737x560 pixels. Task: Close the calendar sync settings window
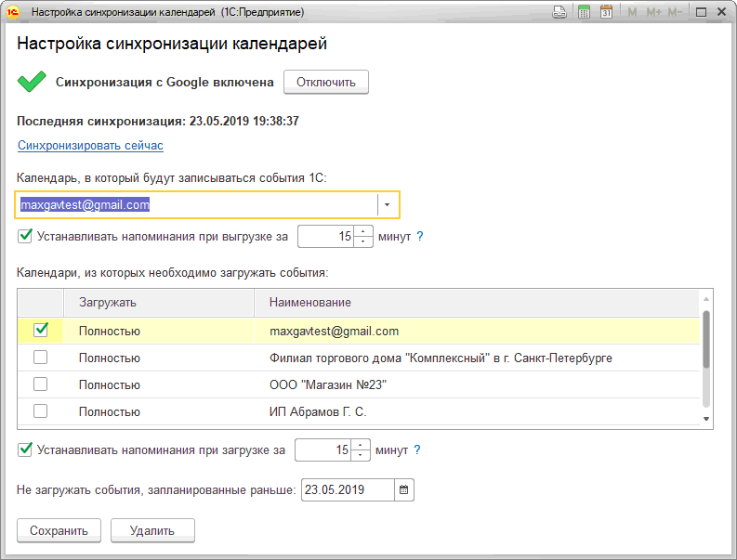coord(721,12)
